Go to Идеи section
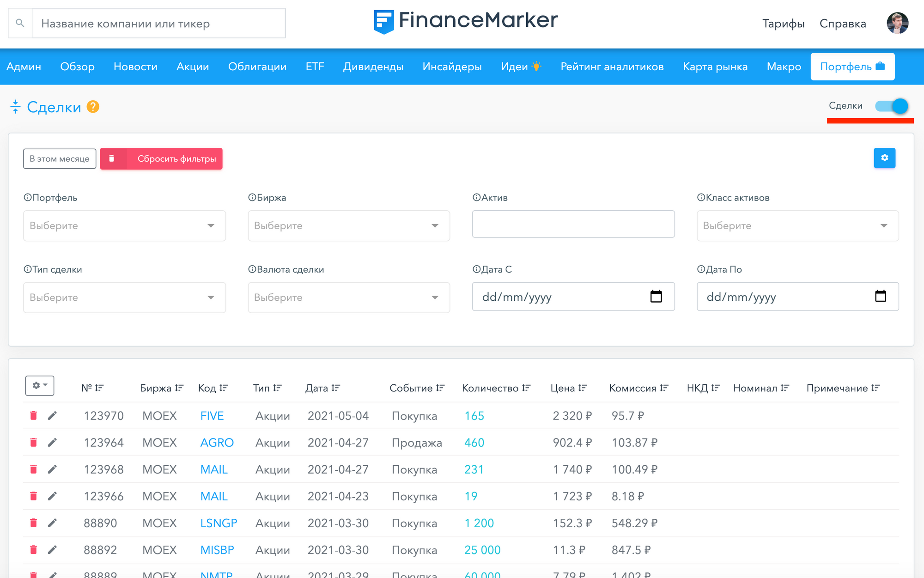 pos(521,67)
